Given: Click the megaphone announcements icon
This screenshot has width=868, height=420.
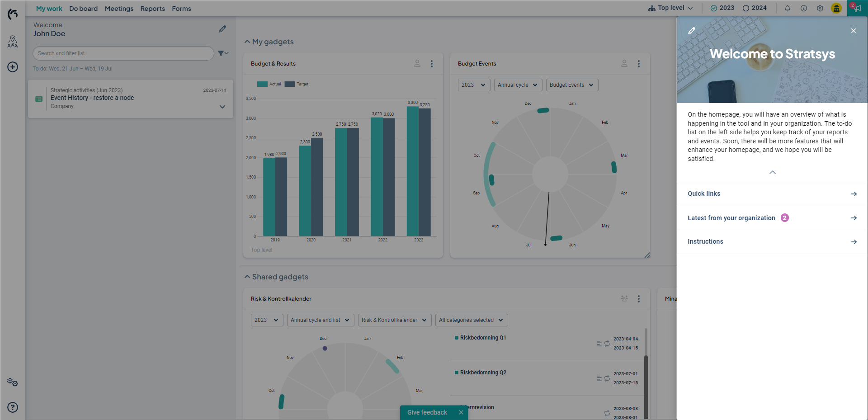Looking at the screenshot, I should click(x=857, y=8).
